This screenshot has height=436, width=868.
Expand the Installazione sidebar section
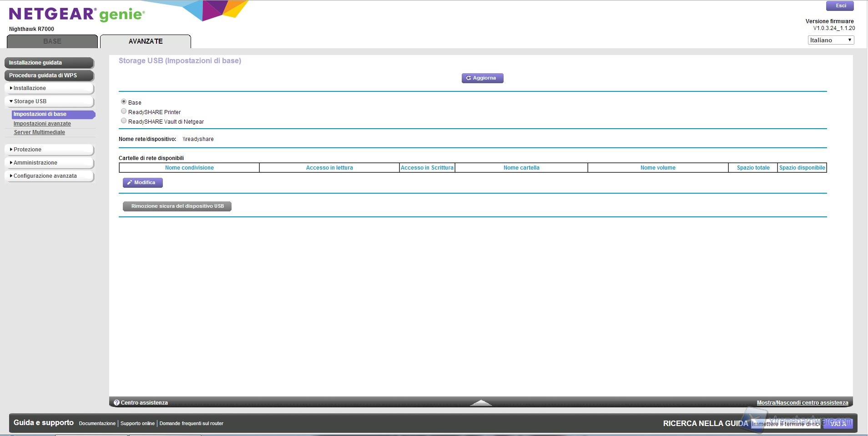(x=49, y=88)
